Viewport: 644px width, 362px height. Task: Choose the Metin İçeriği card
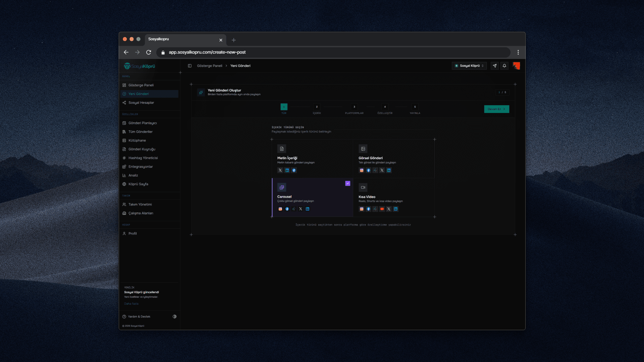[312, 159]
